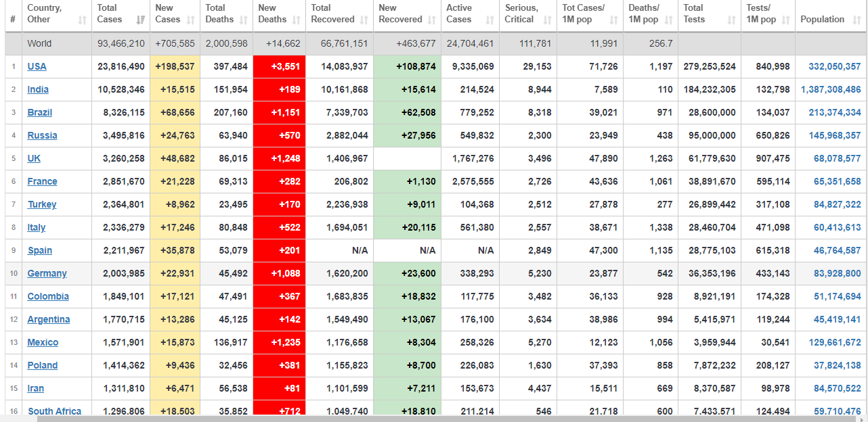Screen dimensions: 868x422
Task: Select World total cases 93,466,210
Action: (x=121, y=43)
